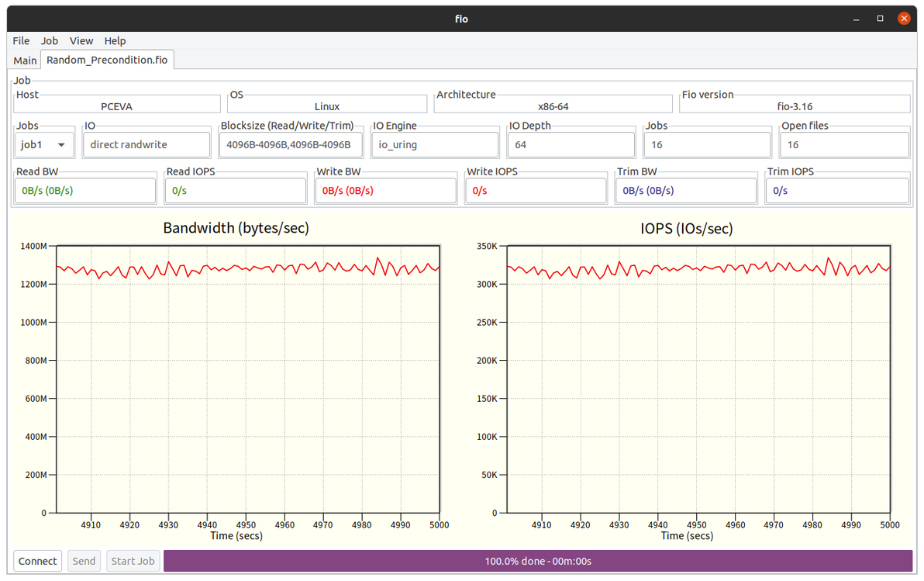Click the IOPS graph plot area

coord(698,379)
